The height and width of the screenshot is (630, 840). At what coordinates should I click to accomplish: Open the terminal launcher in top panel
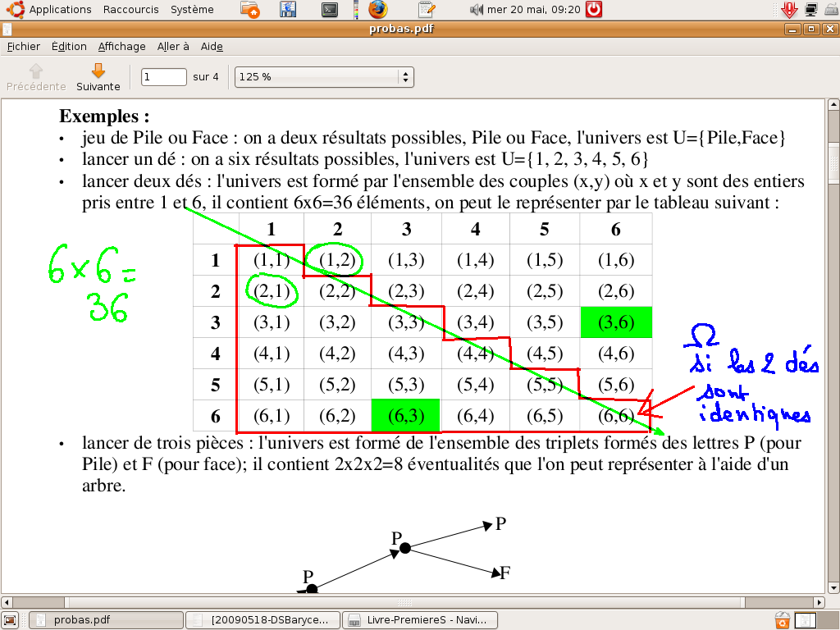click(x=329, y=10)
